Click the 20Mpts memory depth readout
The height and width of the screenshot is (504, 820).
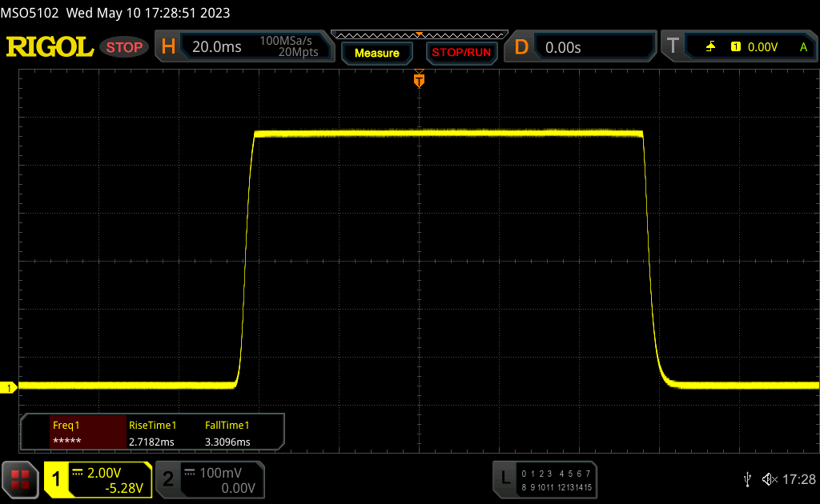point(298,52)
